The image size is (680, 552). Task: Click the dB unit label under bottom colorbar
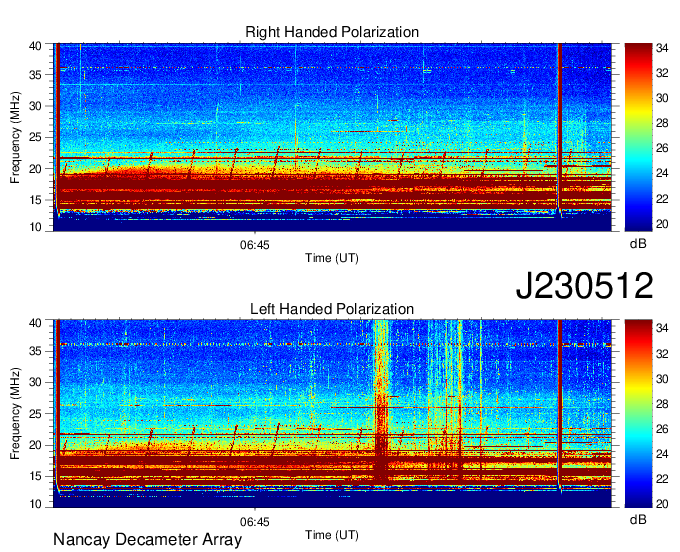tap(638, 519)
